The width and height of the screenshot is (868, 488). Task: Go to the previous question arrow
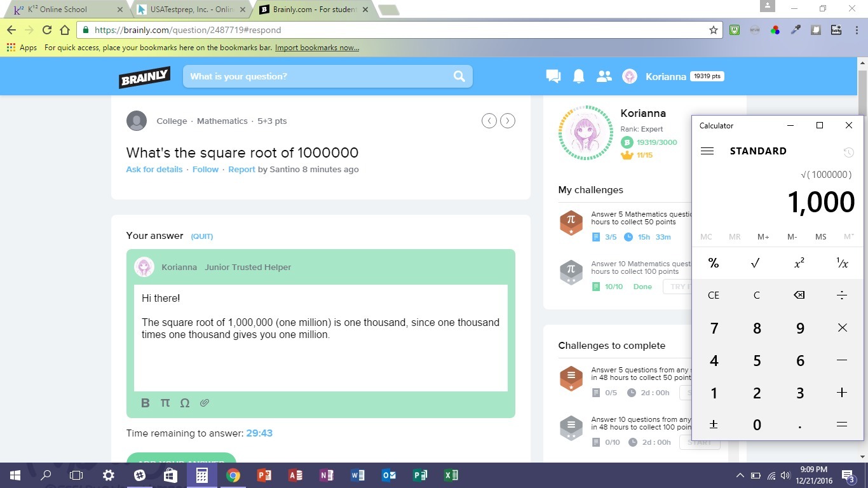489,121
